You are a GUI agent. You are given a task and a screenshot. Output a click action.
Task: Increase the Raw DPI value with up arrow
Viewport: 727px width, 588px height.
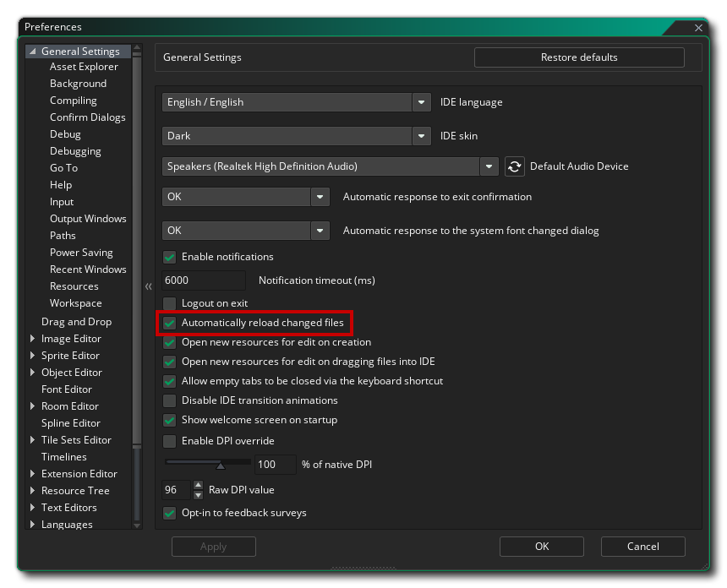(x=198, y=485)
